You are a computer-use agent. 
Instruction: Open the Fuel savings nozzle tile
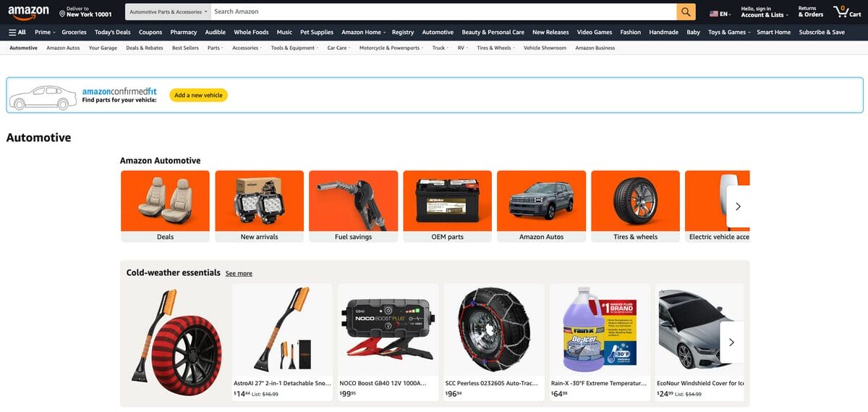(x=353, y=206)
